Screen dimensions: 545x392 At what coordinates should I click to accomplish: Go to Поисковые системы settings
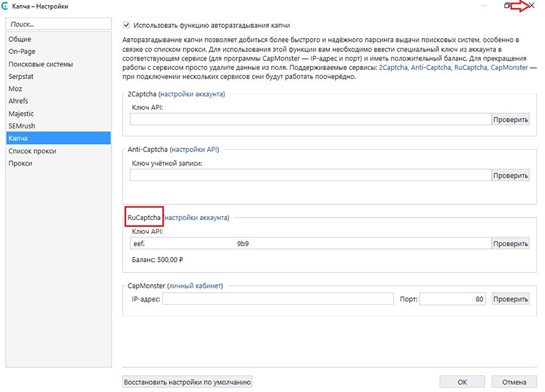41,64
